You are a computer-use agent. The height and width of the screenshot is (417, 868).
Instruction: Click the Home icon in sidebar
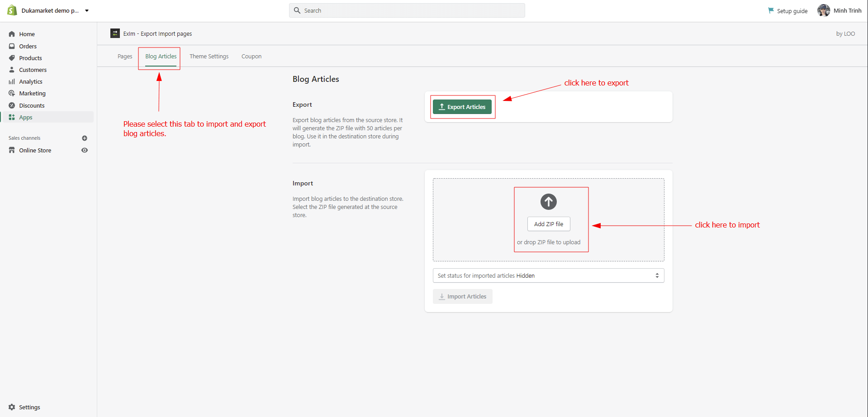tap(12, 34)
